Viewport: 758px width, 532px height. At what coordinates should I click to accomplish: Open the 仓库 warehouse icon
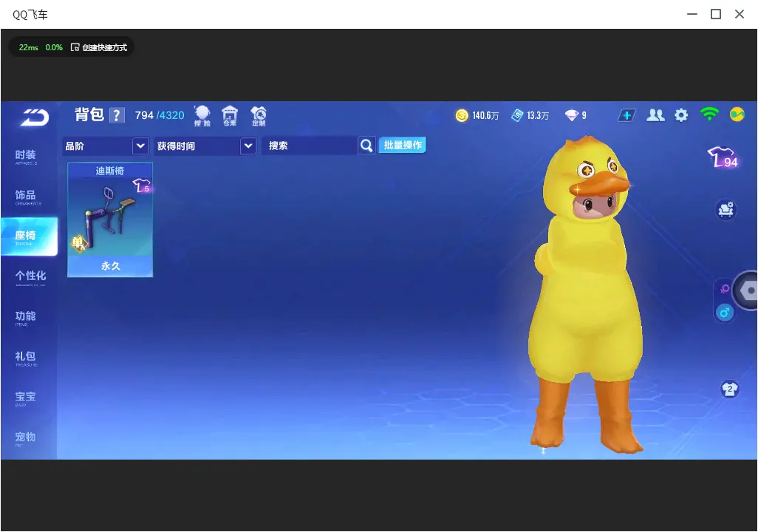point(230,115)
